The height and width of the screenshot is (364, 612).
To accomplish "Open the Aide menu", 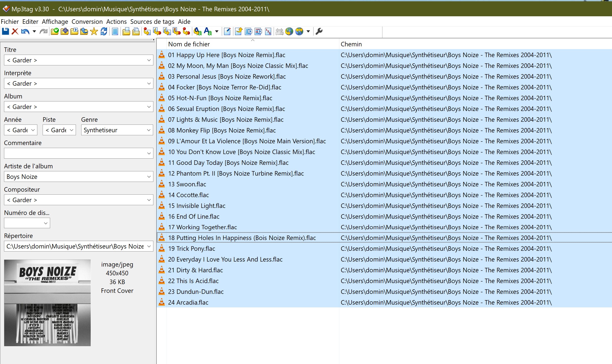I will click(x=184, y=22).
